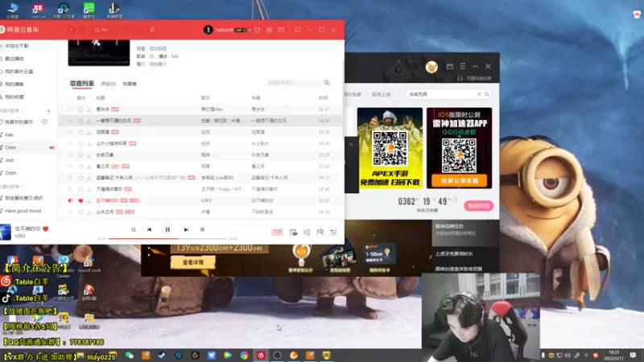Open 本地与下载 in sidebar
This screenshot has width=644, height=362.
17,46
